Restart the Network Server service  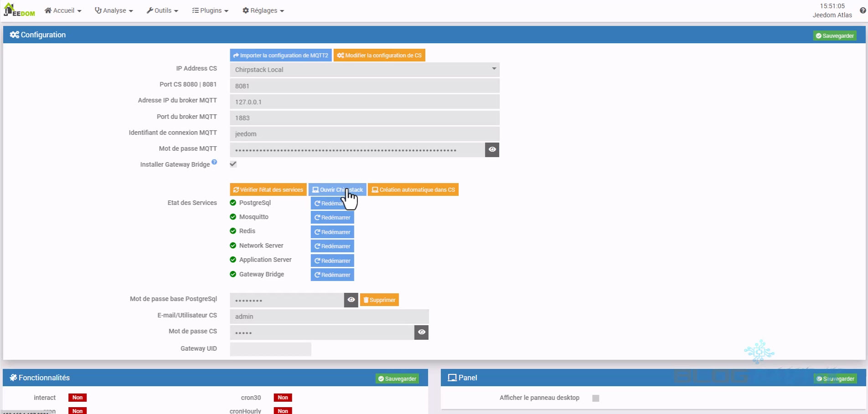pyautogui.click(x=332, y=246)
